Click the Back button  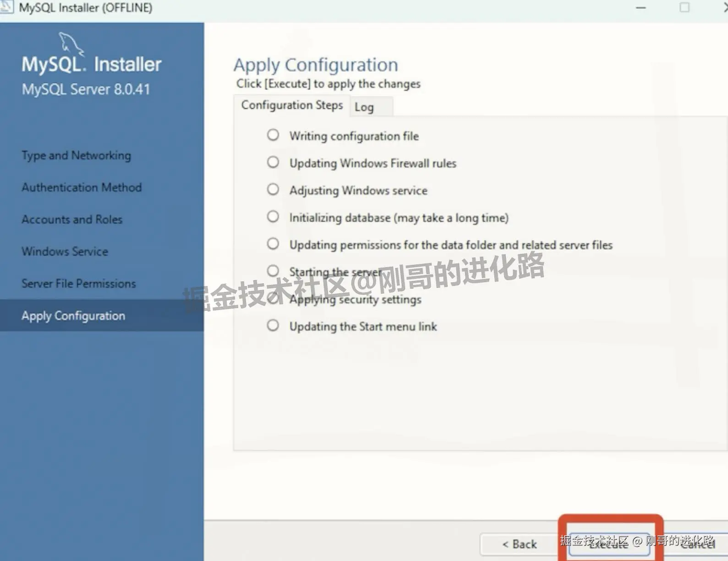click(519, 544)
